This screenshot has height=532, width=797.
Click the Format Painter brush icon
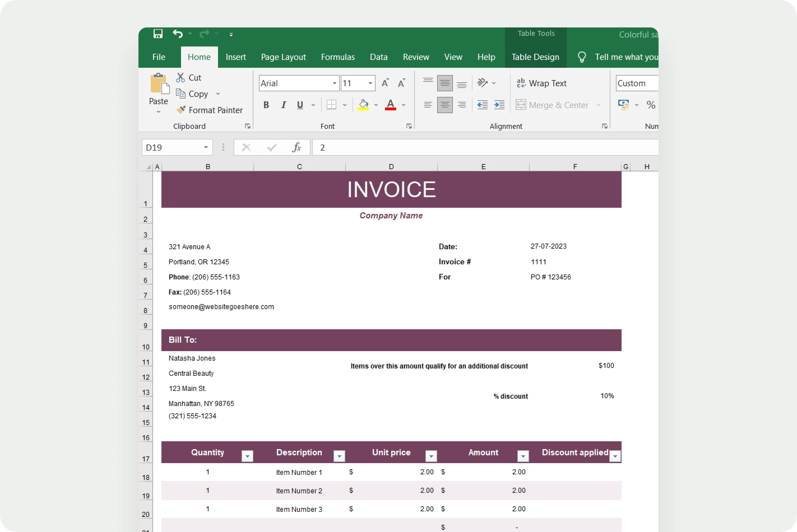pos(181,109)
